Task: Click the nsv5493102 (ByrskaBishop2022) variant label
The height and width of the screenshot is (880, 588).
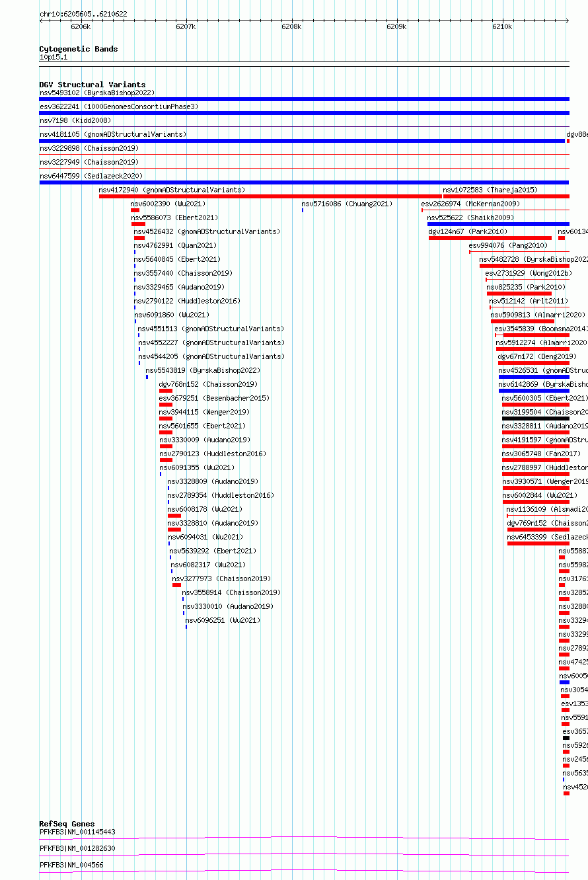Action: 97,93
